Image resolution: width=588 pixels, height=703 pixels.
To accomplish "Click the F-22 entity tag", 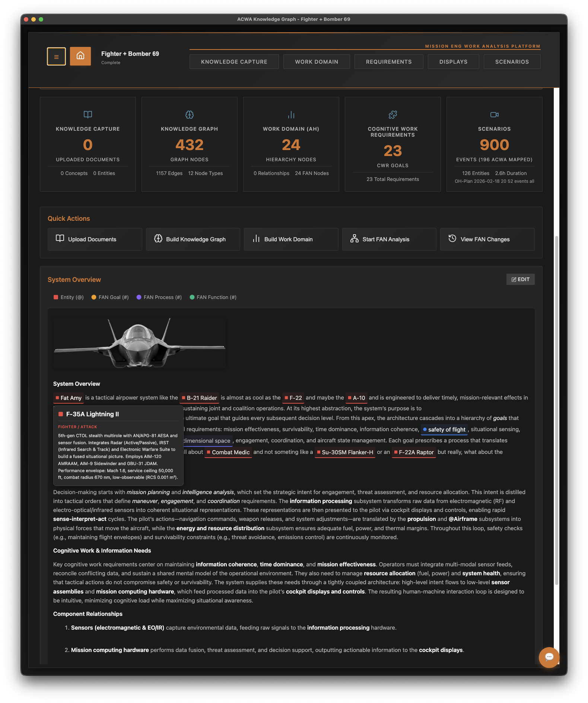I will (x=293, y=398).
